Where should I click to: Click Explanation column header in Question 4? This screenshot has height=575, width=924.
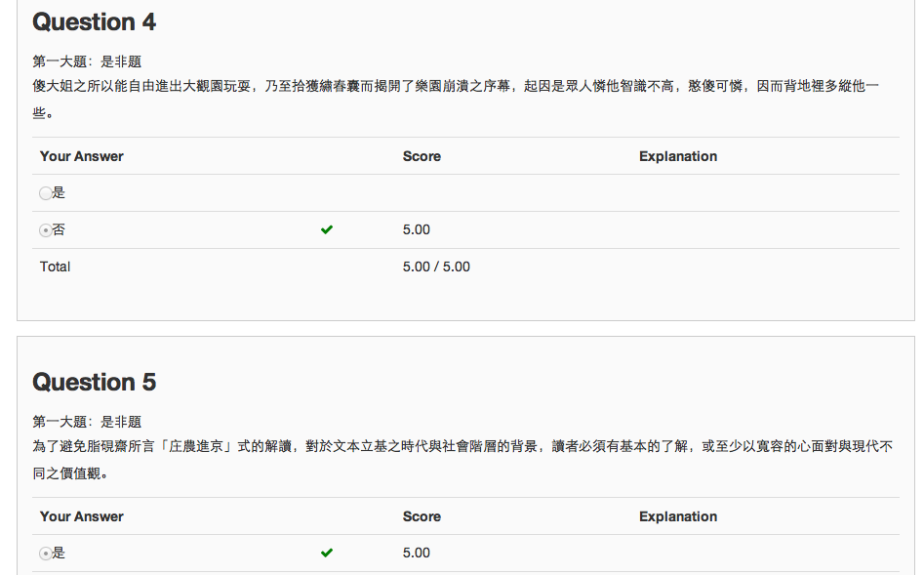point(678,156)
